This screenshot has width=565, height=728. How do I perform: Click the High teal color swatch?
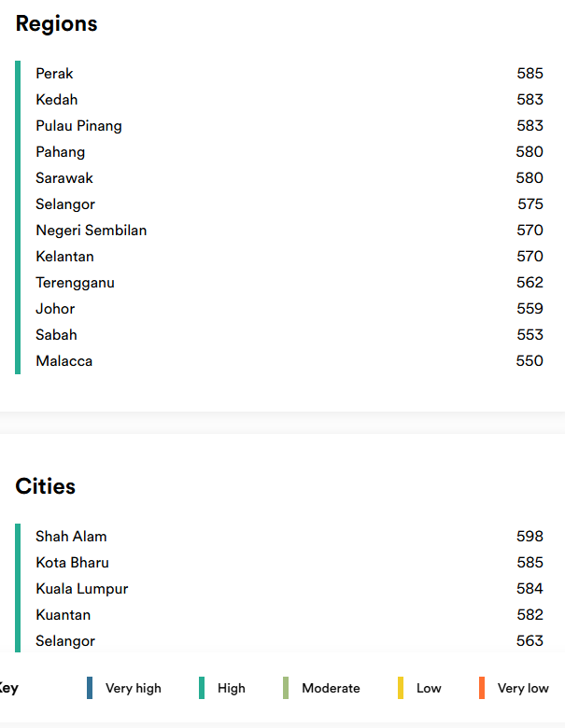[202, 688]
